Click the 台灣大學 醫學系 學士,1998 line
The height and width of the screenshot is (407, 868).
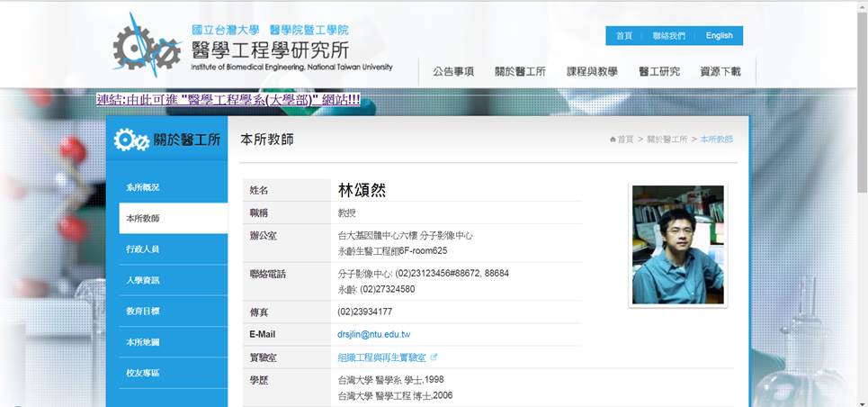390,380
